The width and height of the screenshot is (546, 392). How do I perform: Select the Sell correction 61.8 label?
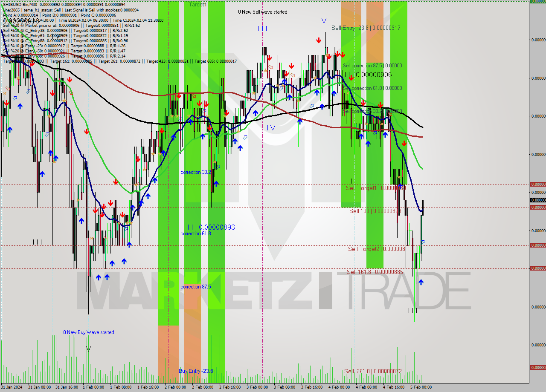point(372,88)
